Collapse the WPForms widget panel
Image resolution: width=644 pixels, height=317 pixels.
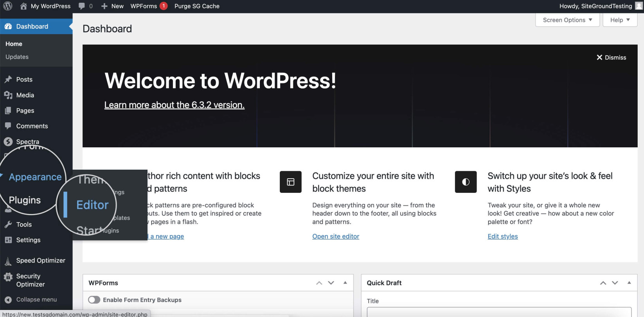point(345,283)
